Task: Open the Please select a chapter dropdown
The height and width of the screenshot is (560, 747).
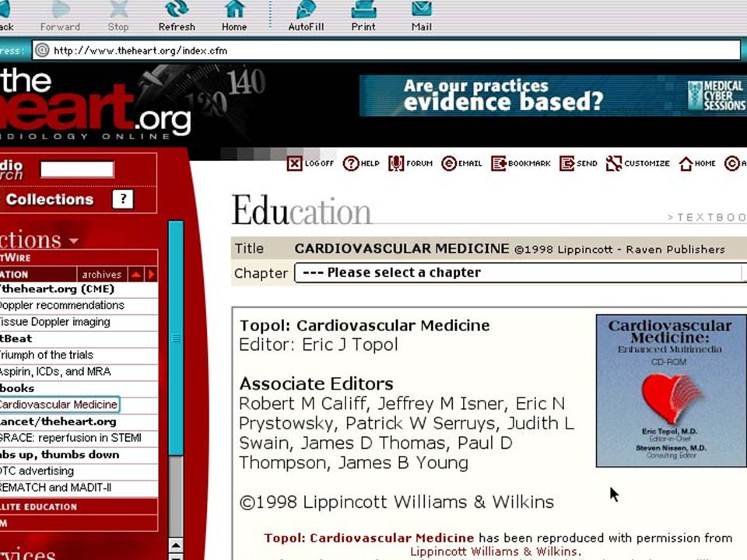Action: click(519, 273)
